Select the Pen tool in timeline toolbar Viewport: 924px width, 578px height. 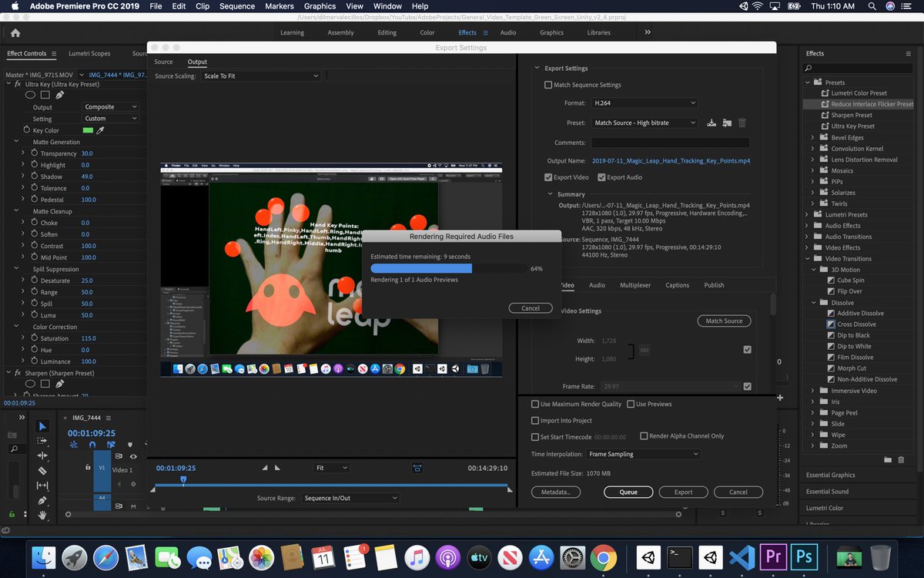coord(42,500)
